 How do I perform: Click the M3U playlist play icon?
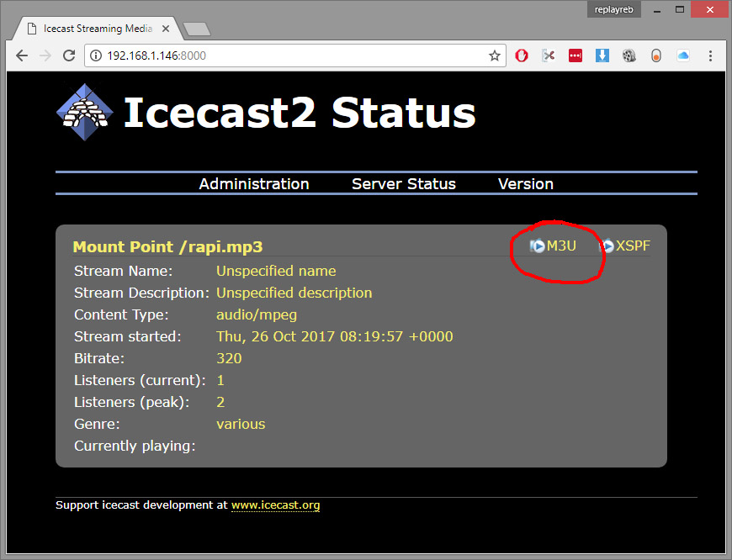(x=538, y=246)
